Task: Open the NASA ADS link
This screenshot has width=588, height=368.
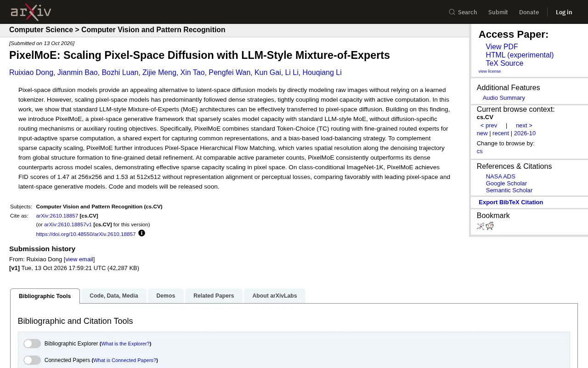Action: pos(501,177)
